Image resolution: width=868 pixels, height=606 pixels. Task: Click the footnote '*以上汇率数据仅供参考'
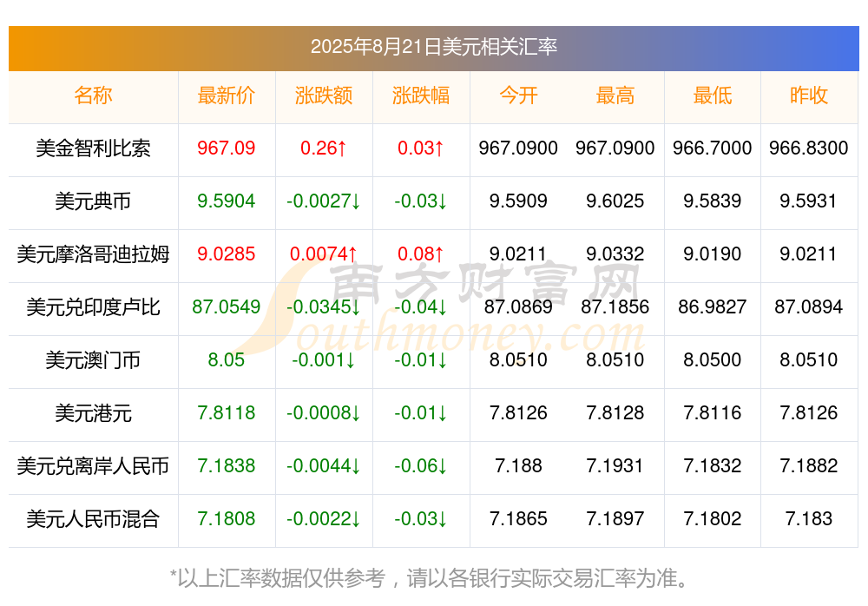(x=278, y=579)
